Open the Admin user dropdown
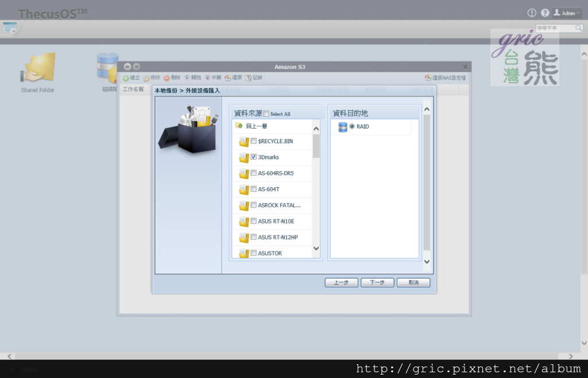The height and width of the screenshot is (378, 588). click(567, 13)
